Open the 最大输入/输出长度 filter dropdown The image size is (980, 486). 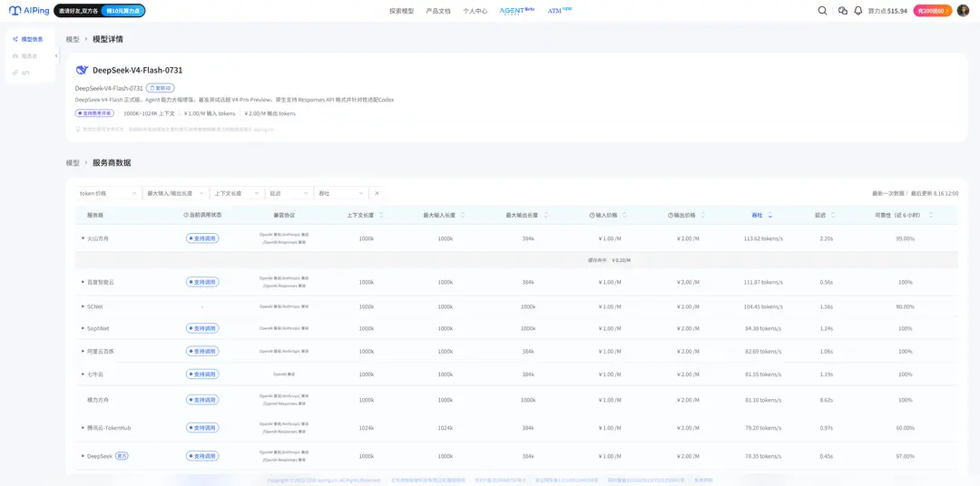tap(176, 194)
